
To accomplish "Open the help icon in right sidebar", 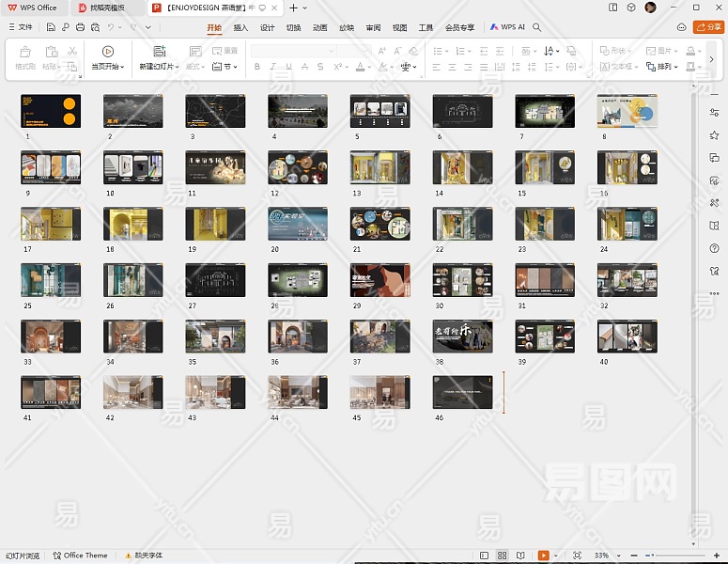I will pyautogui.click(x=715, y=248).
